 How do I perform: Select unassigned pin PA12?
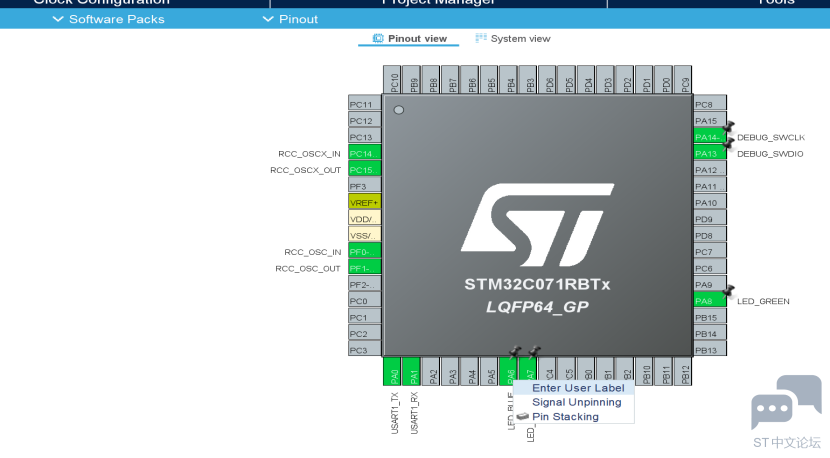click(710, 170)
